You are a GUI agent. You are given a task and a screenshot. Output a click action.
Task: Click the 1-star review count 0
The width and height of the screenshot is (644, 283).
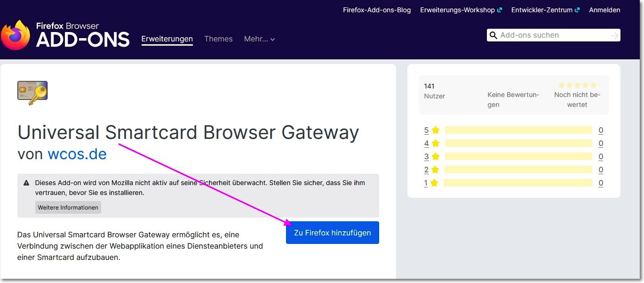point(601,183)
